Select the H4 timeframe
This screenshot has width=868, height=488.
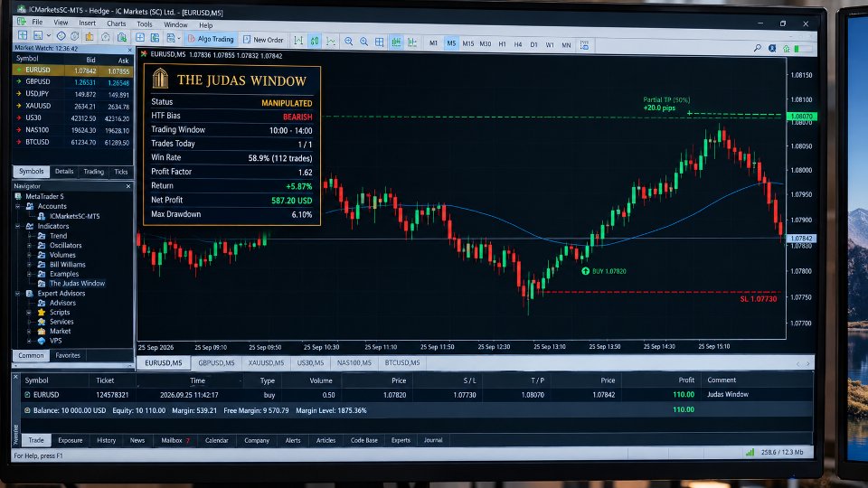click(x=517, y=44)
